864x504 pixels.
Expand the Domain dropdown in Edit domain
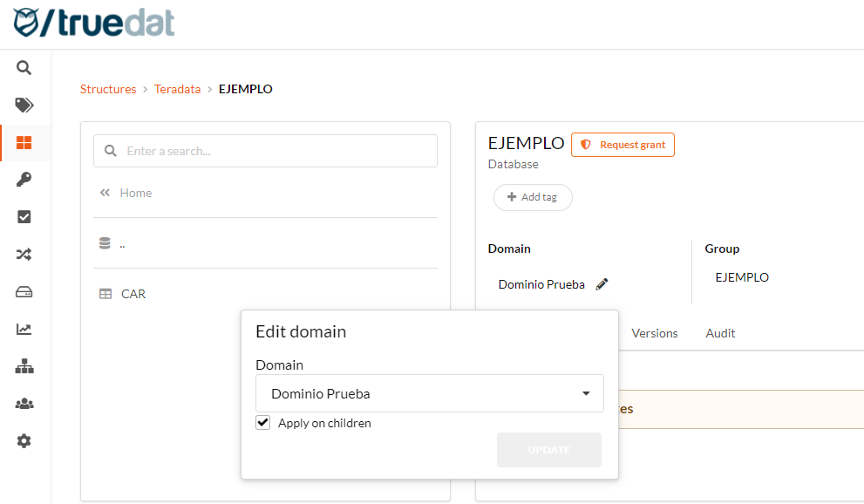(429, 394)
